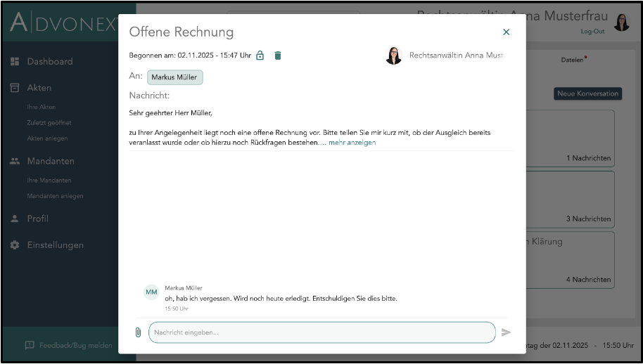Type in the Nachricht eingeben field
This screenshot has height=364, width=643.
[x=321, y=332]
